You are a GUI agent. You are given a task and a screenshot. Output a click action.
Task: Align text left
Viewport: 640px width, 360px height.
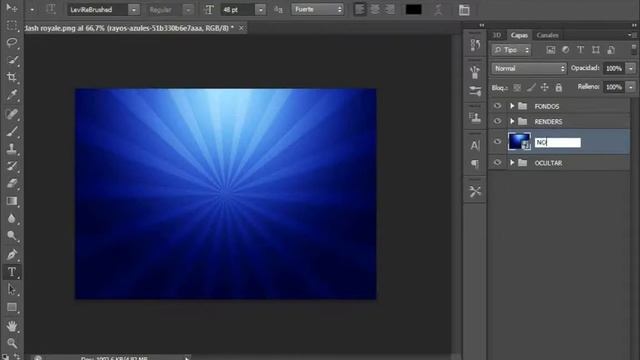[360, 9]
